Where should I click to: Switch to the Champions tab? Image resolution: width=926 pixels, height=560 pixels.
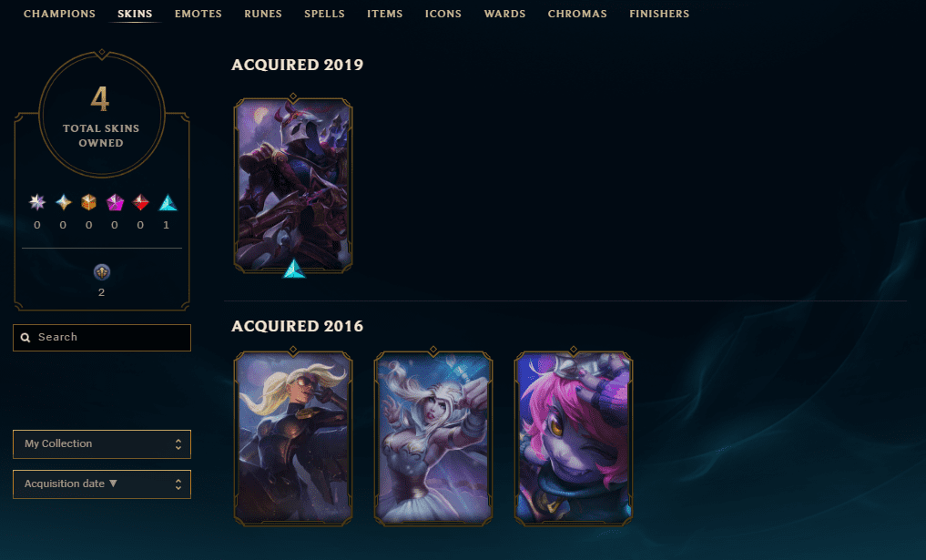pos(60,14)
